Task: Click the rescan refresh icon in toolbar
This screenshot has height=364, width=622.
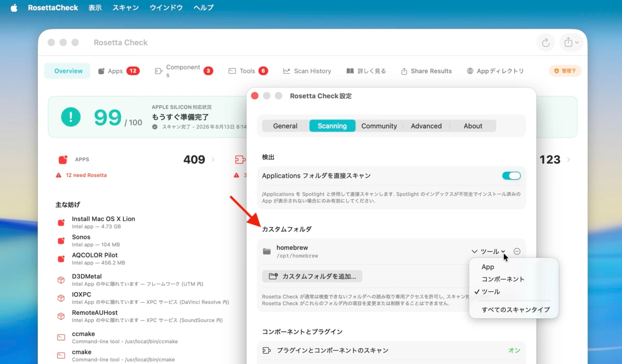Action: tap(546, 43)
